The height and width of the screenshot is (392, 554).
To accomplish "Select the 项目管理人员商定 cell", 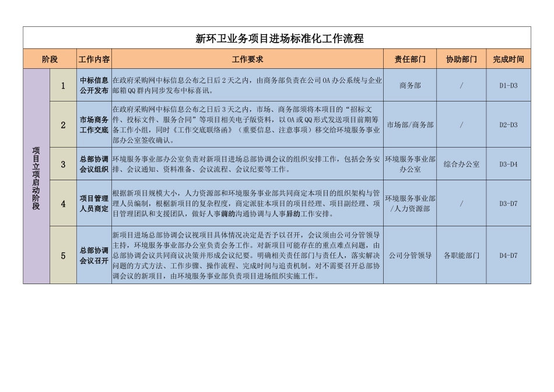I will point(94,203).
